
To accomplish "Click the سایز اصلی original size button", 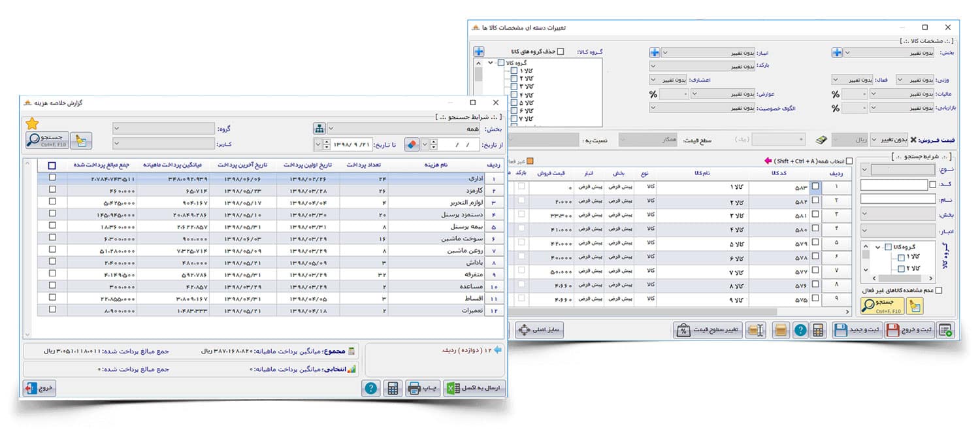I will [540, 330].
